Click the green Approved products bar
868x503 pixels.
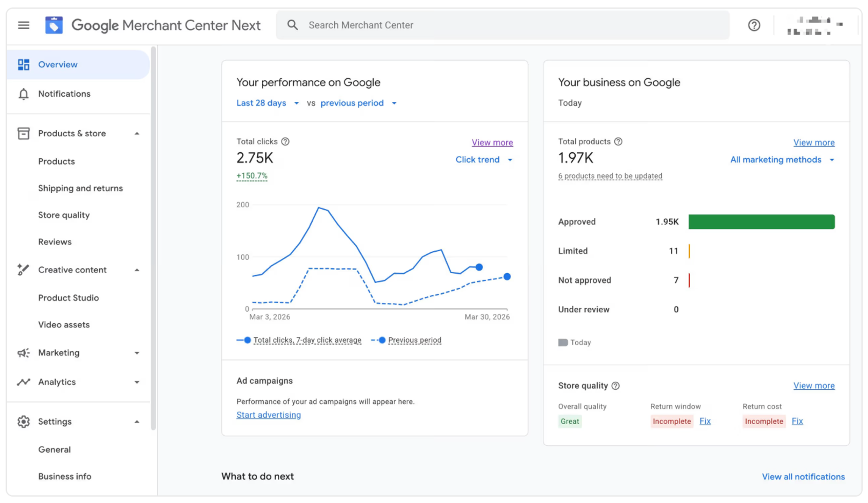click(x=762, y=222)
